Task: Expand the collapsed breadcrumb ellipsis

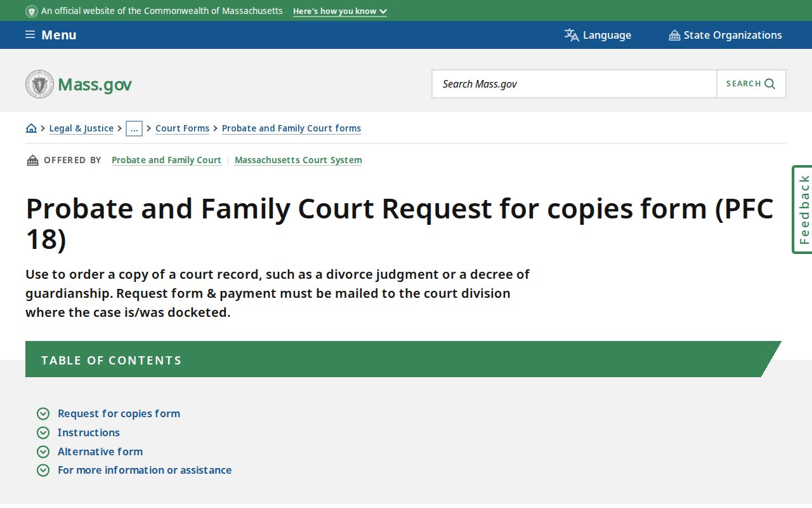Action: (x=134, y=128)
